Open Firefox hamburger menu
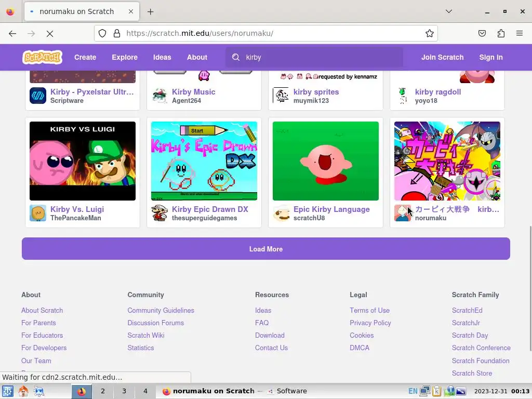 [x=520, y=33]
